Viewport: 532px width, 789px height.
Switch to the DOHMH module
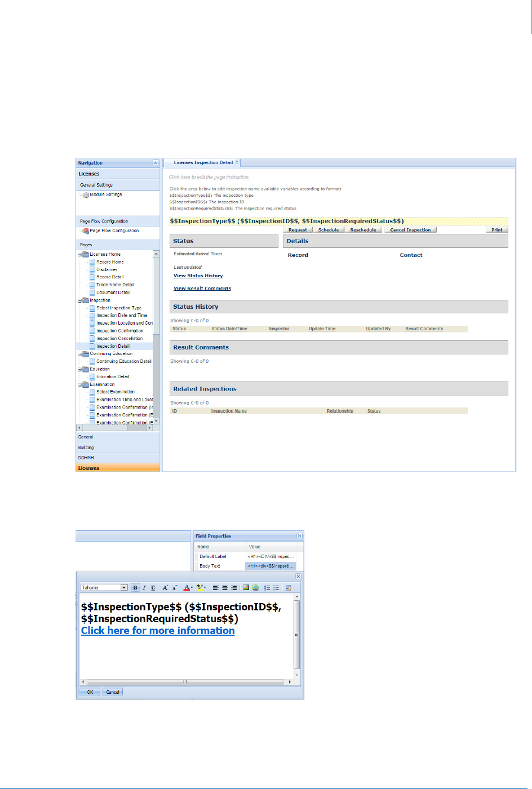tap(118, 458)
